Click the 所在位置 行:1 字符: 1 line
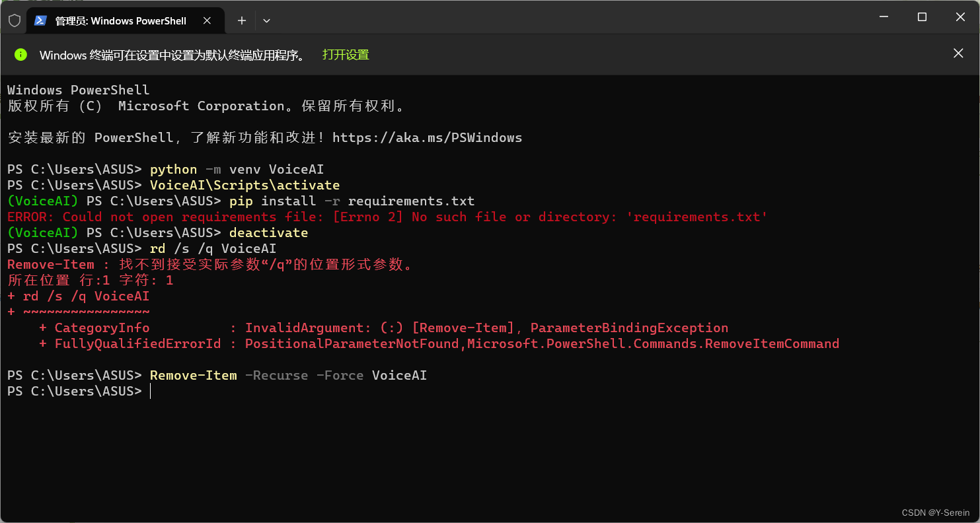This screenshot has width=980, height=523. 91,280
